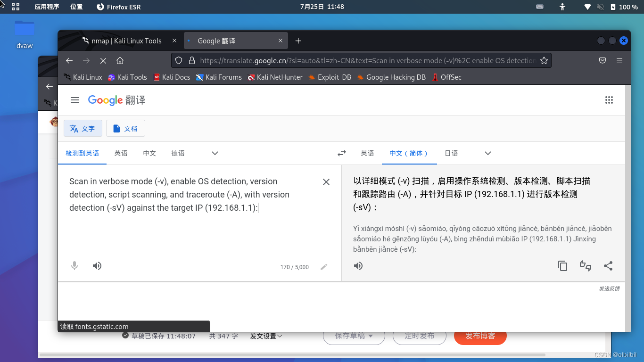Image resolution: width=644 pixels, height=362 pixels.
Task: Select 中文（简体）target language
Action: pyautogui.click(x=409, y=153)
